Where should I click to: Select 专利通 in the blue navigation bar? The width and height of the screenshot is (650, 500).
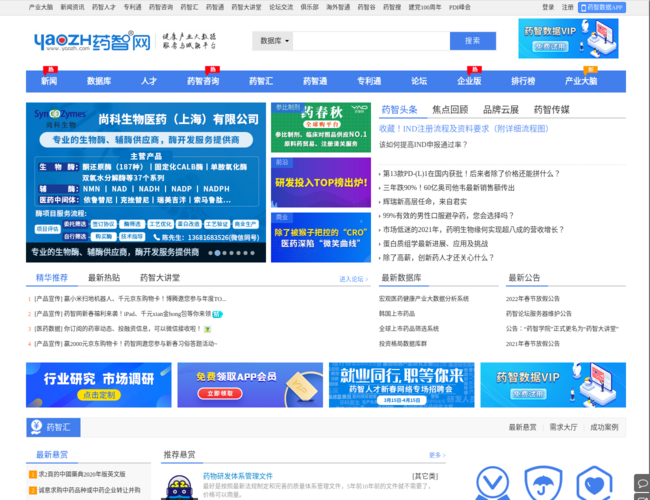369,81
